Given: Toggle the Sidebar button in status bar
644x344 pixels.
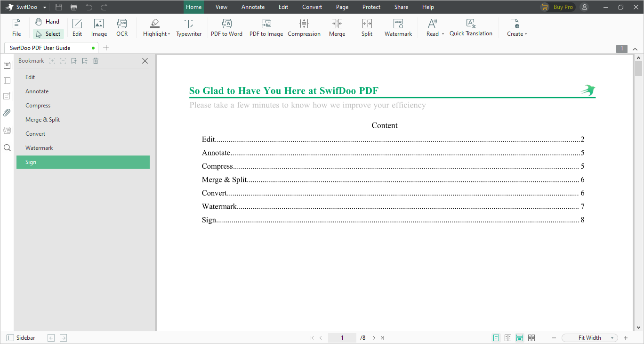Looking at the screenshot, I should point(21,338).
